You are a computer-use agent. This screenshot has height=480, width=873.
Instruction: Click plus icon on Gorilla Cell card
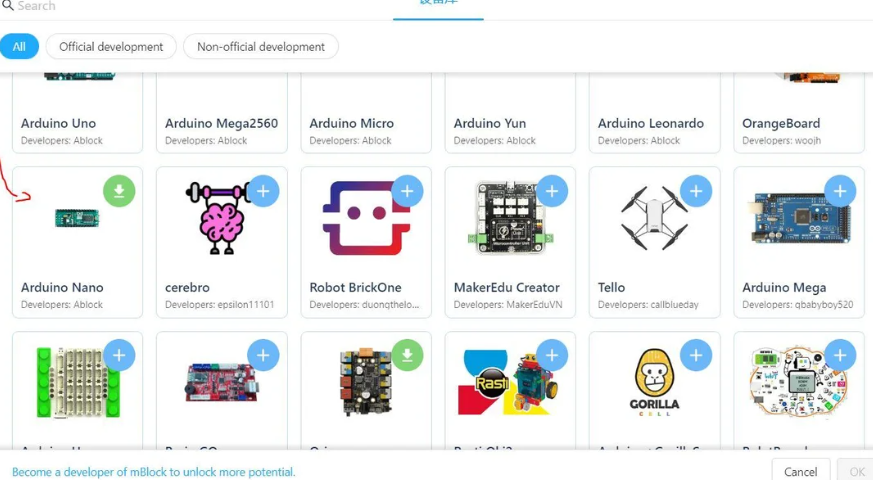click(x=696, y=355)
